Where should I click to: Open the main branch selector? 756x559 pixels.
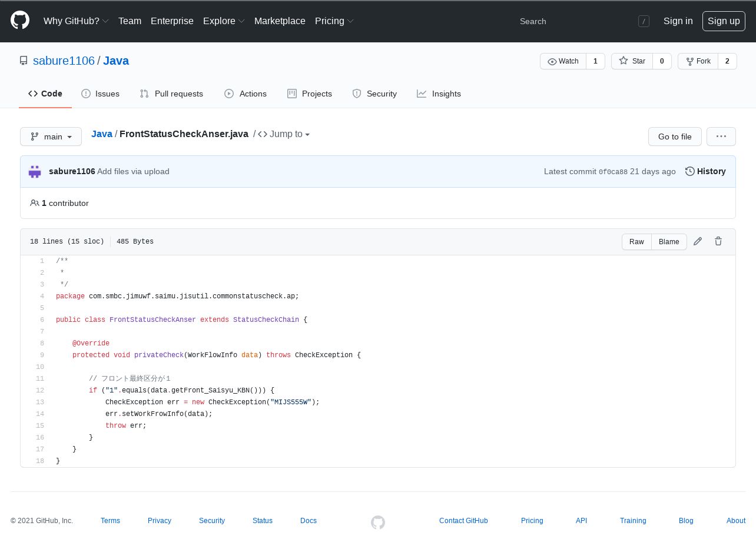[x=51, y=137]
